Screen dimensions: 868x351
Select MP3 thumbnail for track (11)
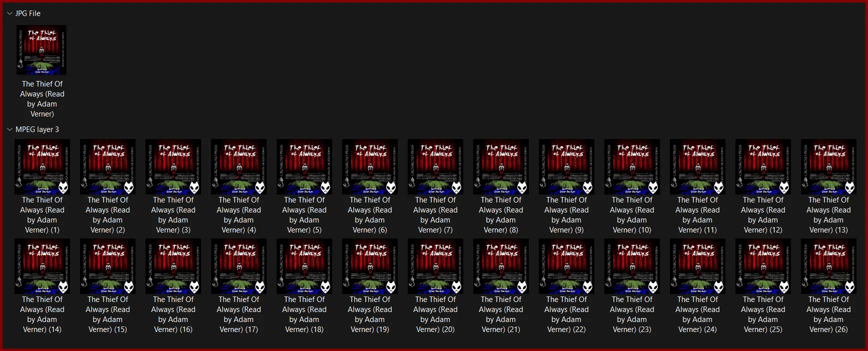tap(697, 166)
